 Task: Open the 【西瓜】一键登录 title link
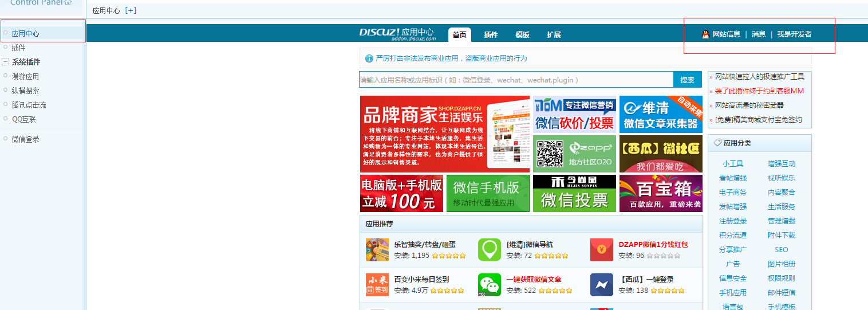[x=646, y=280]
